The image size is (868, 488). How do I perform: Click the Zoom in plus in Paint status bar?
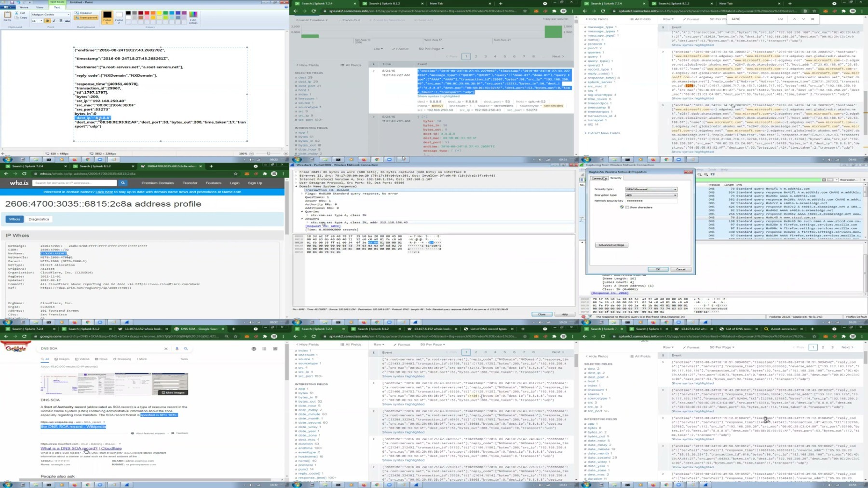pyautogui.click(x=286, y=153)
